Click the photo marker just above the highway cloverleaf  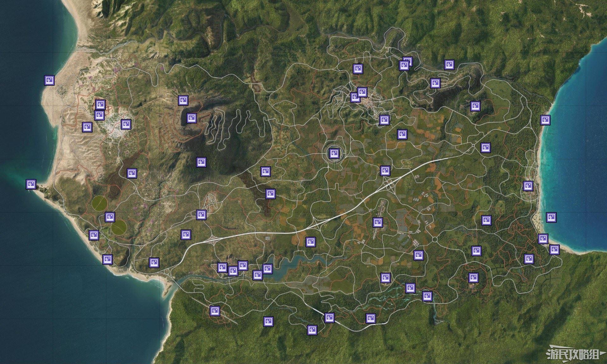click(x=385, y=171)
